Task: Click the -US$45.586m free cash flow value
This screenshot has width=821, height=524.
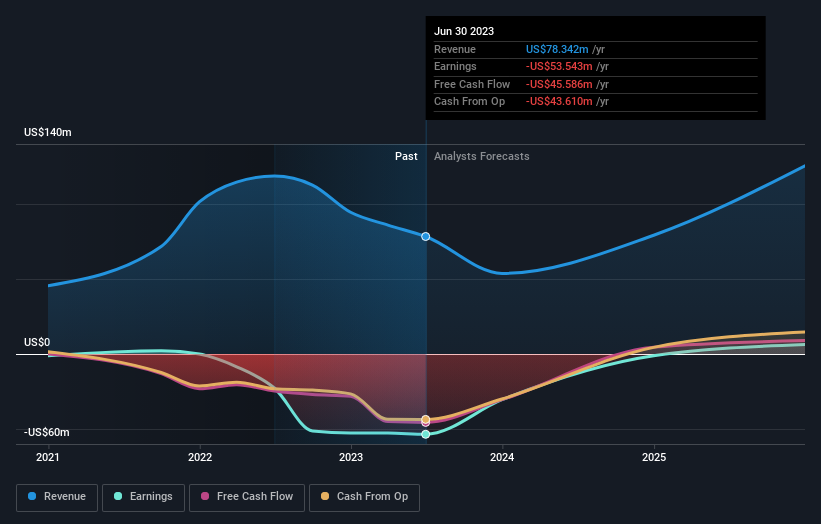Action: [x=559, y=84]
